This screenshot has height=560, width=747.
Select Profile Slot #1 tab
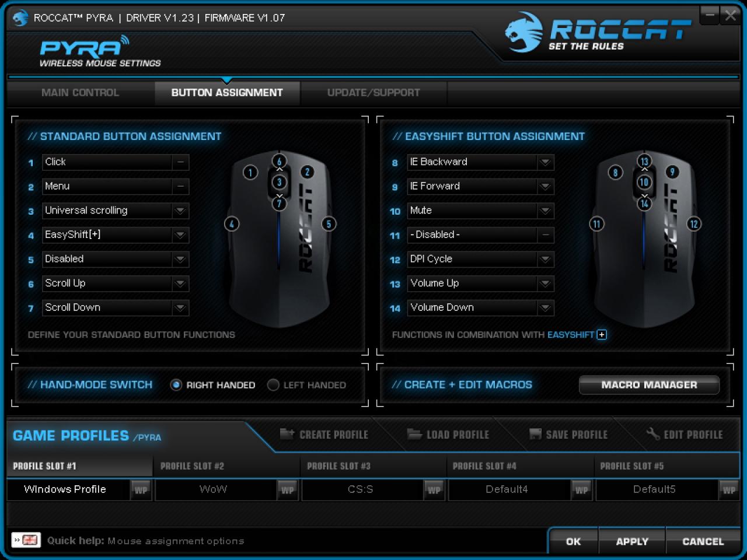tap(79, 466)
